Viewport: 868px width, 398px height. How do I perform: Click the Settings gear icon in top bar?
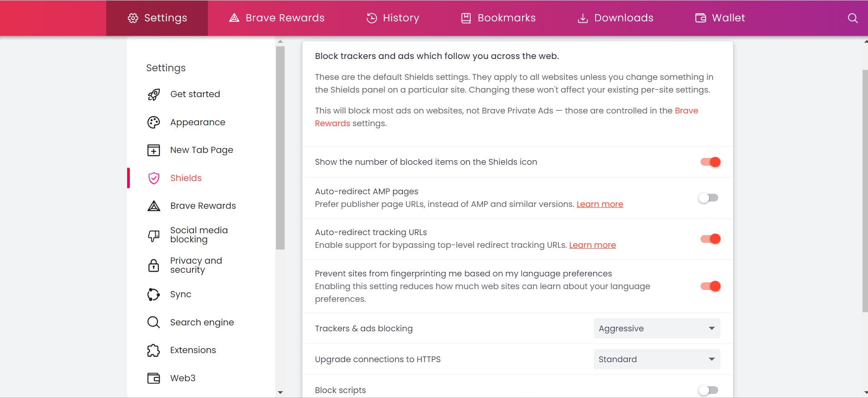[133, 18]
